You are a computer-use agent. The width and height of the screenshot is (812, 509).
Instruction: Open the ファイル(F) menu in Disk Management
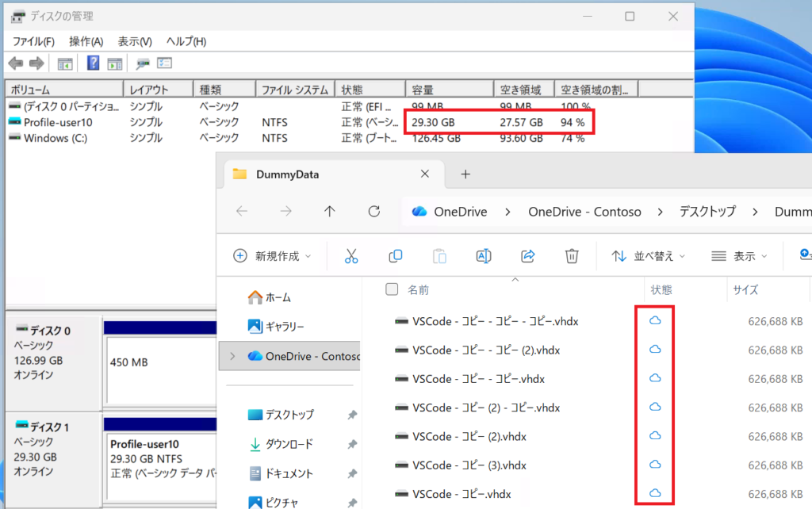33,41
